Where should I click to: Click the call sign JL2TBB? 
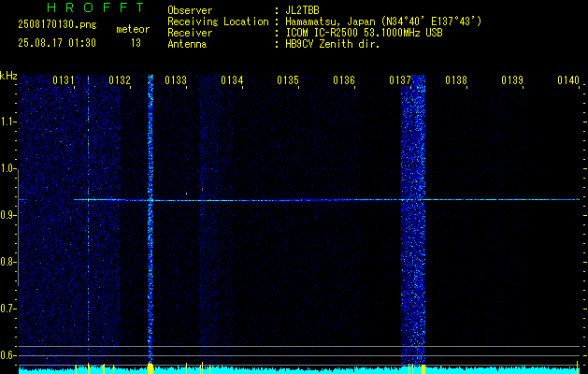(302, 10)
